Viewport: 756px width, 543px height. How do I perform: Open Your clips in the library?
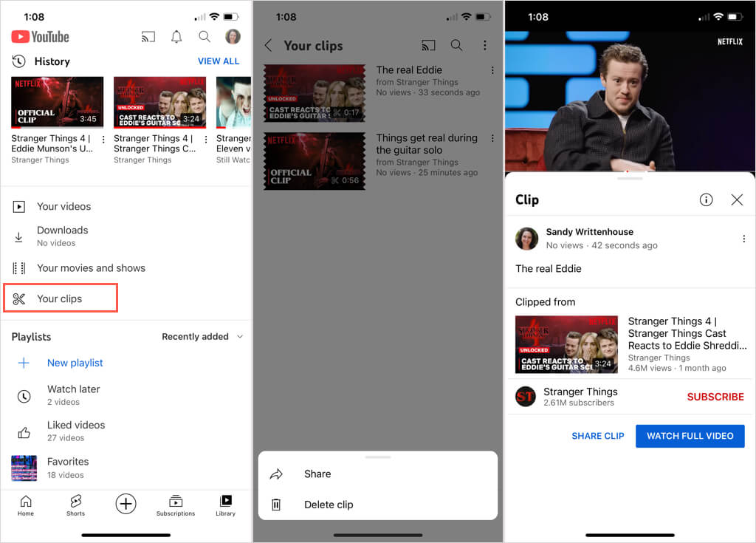pos(60,298)
